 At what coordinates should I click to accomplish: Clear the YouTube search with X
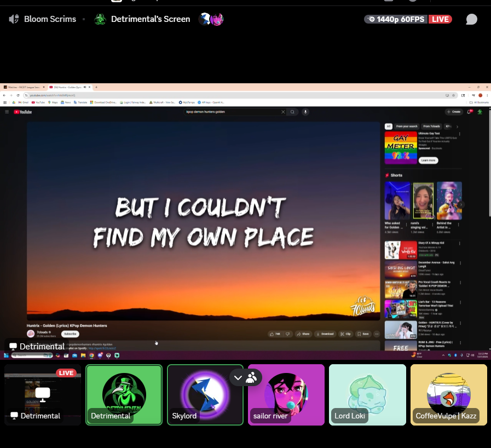(x=283, y=112)
